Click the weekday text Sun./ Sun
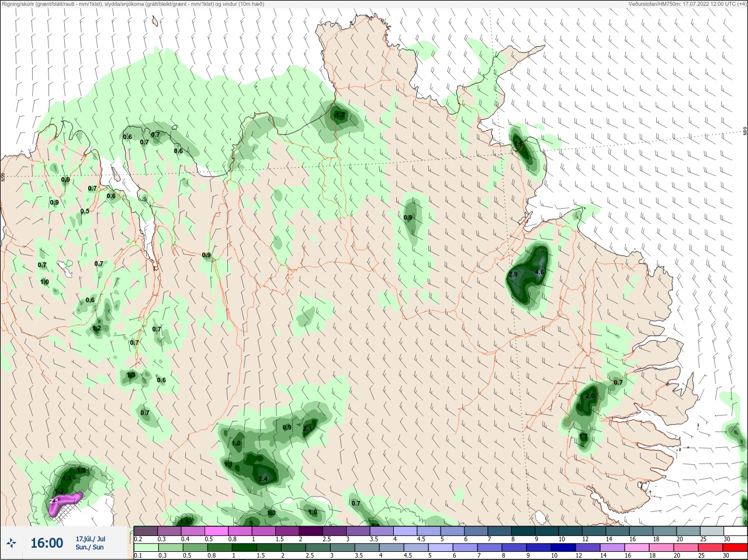This screenshot has height=560, width=748. coord(89,547)
